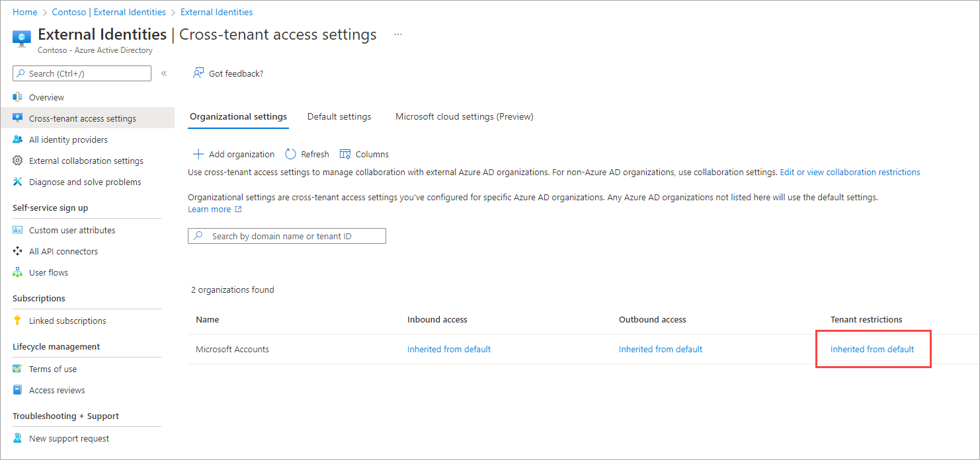Click the Custom user attributes icon

[18, 230]
